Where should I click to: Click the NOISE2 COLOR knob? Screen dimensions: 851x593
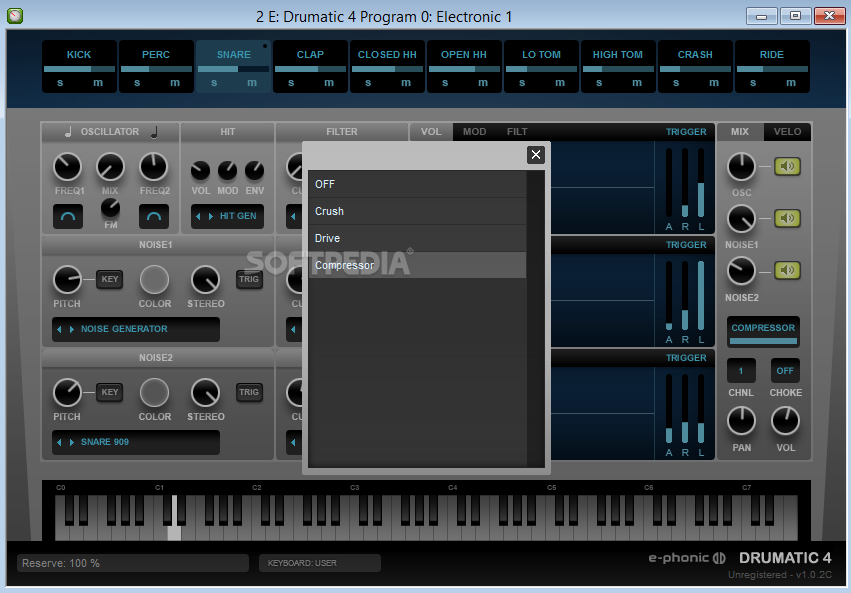coord(154,392)
